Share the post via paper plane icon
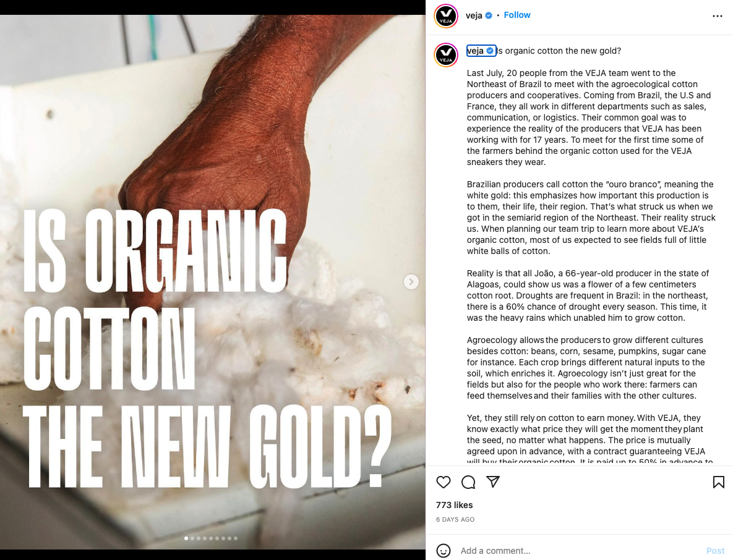 click(x=493, y=482)
